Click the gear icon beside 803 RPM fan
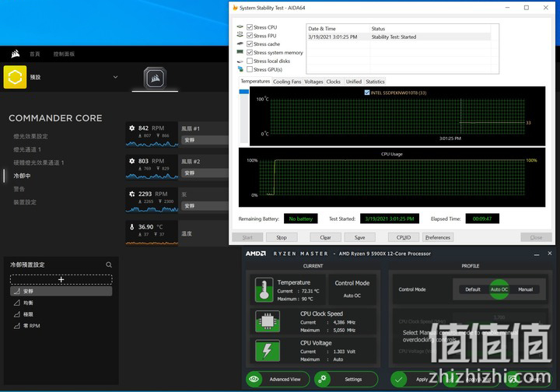Image resolution: width=560 pixels, height=392 pixels. tap(131, 161)
